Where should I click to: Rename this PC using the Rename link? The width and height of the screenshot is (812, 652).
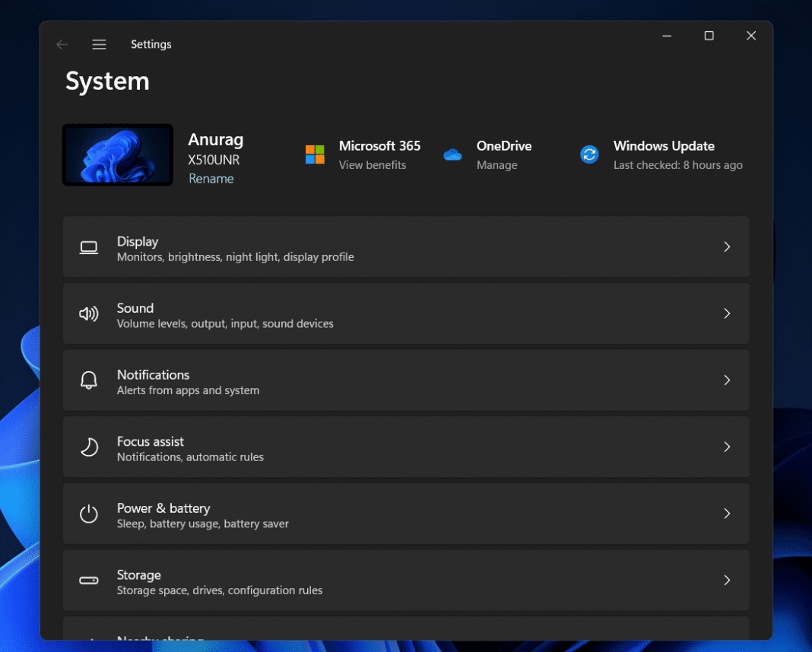211,178
